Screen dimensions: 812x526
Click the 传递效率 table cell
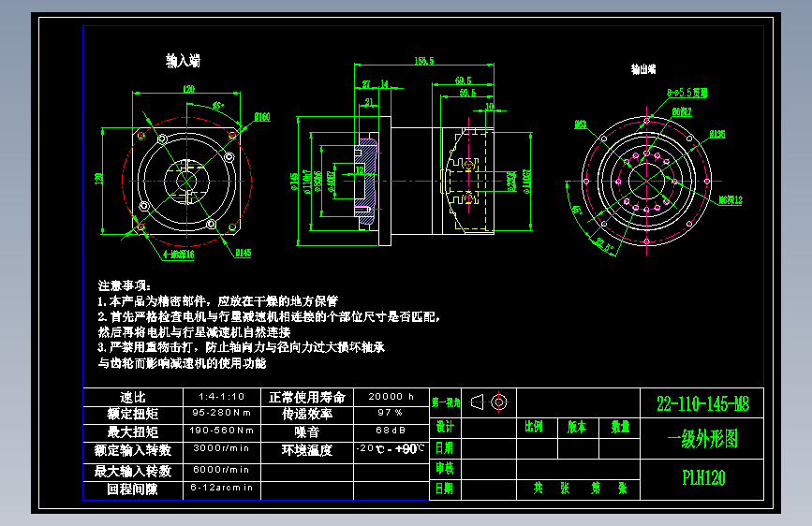307,415
